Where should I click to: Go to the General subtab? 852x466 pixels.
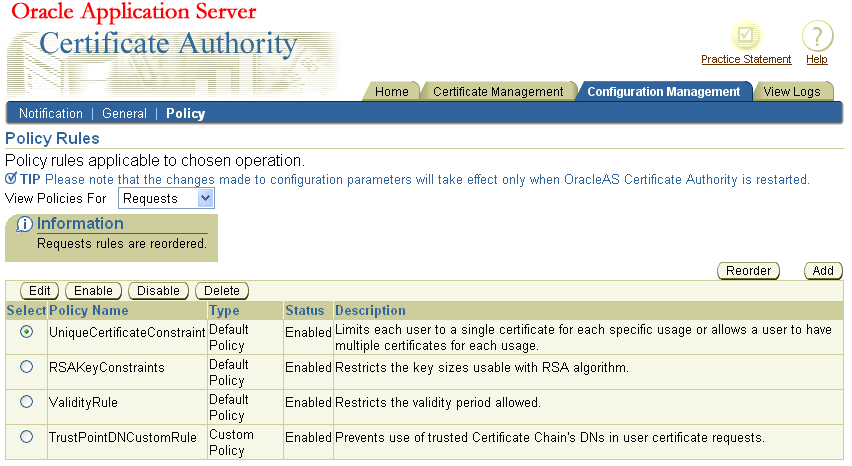point(124,114)
